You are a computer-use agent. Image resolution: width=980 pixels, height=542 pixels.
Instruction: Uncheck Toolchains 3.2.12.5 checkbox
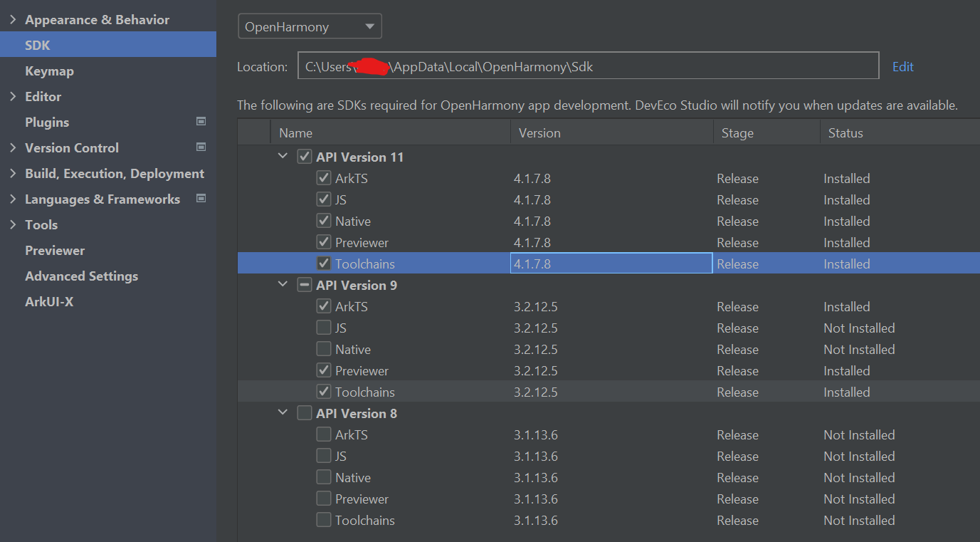(324, 392)
